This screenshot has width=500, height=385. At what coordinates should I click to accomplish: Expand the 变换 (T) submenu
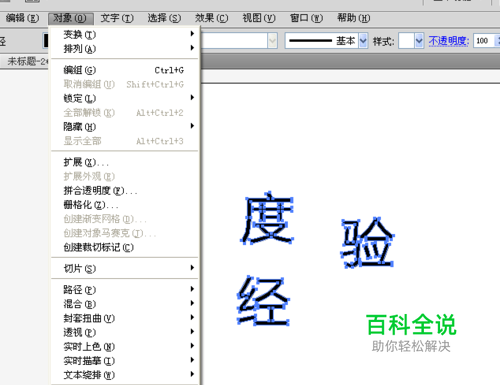point(125,34)
